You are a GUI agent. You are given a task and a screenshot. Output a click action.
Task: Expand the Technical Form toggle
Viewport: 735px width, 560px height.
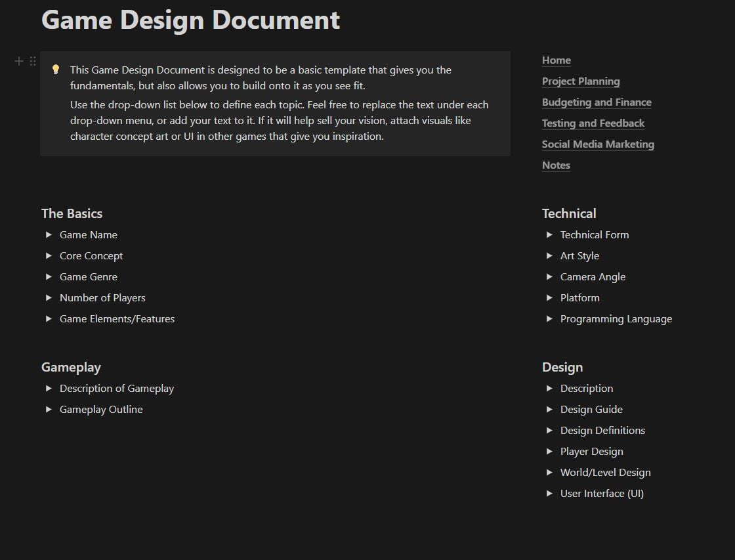[x=549, y=234]
